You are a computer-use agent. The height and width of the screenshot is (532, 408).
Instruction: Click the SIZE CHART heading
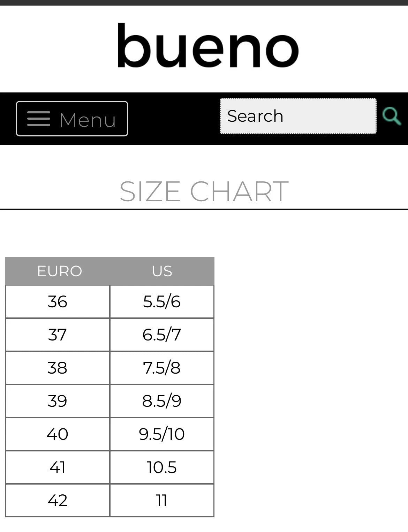204,191
